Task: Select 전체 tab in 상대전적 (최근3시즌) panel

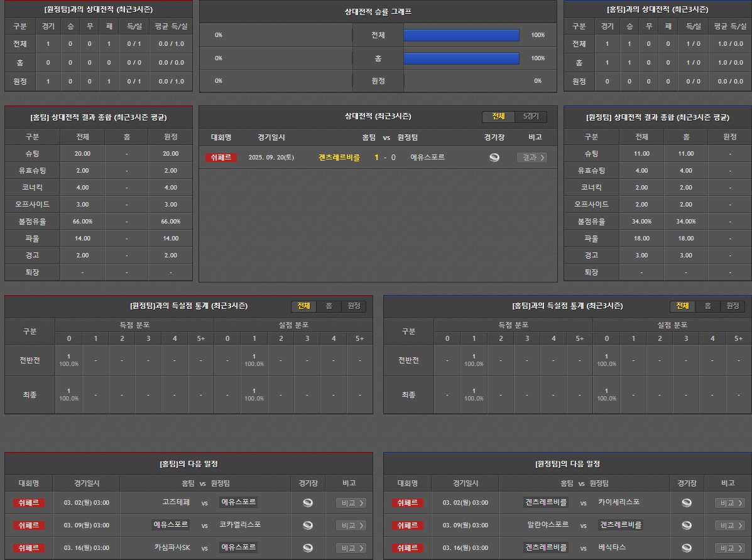Action: point(498,117)
